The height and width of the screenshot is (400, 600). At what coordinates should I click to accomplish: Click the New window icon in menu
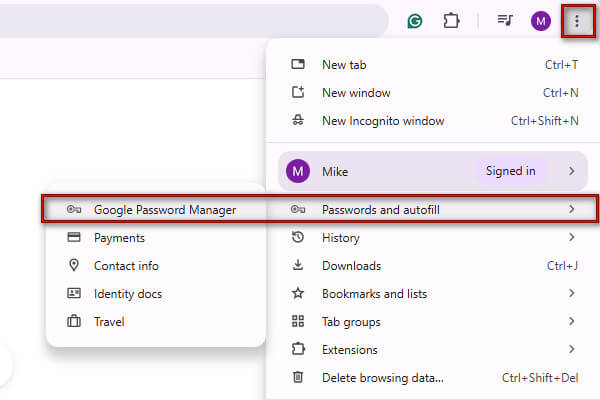point(298,92)
